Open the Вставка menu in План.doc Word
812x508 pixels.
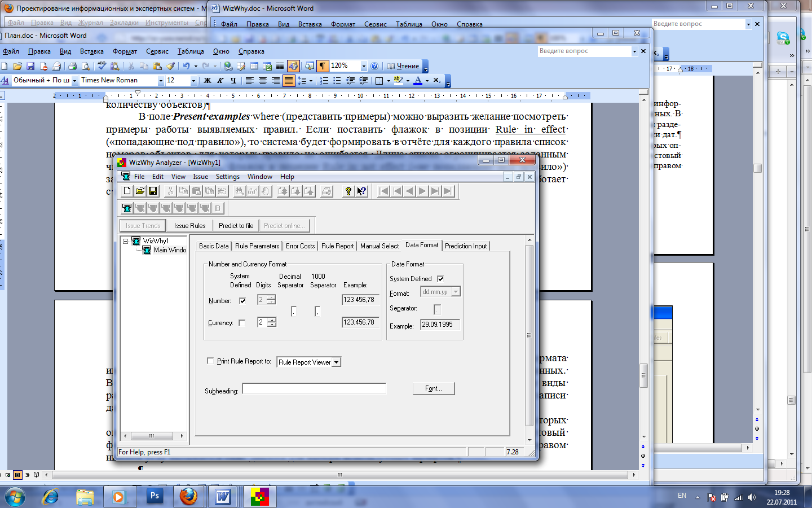coord(92,51)
